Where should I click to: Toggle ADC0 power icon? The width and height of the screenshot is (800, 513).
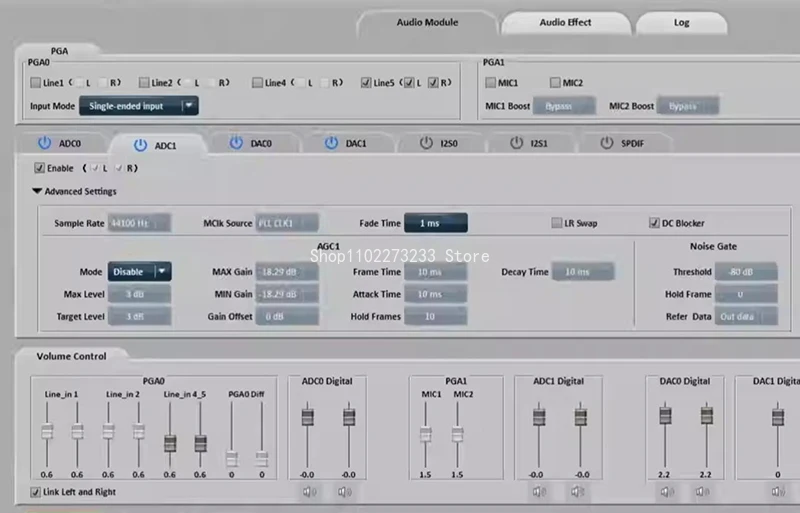pyautogui.click(x=45, y=143)
